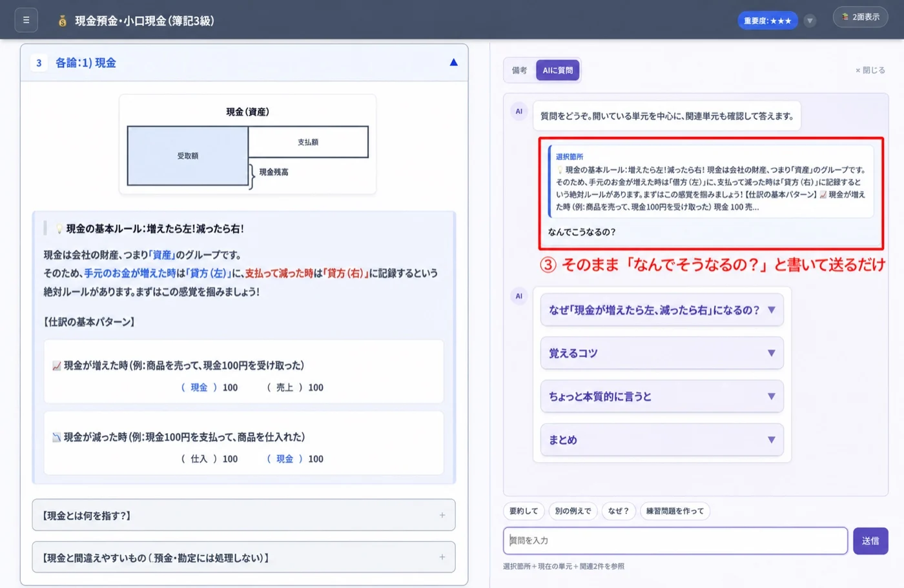Click the 現金残高 label in the diagram
This screenshot has width=904, height=588.
pos(274,172)
